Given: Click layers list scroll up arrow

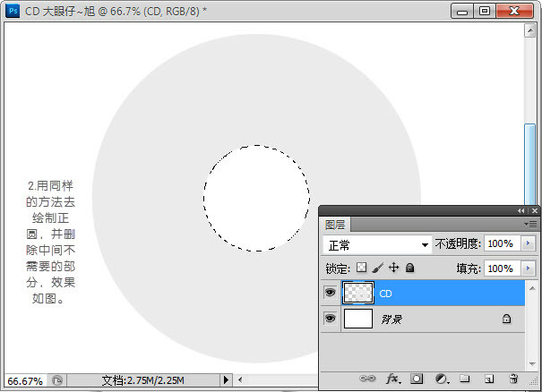Looking at the screenshot, I should [x=532, y=288].
